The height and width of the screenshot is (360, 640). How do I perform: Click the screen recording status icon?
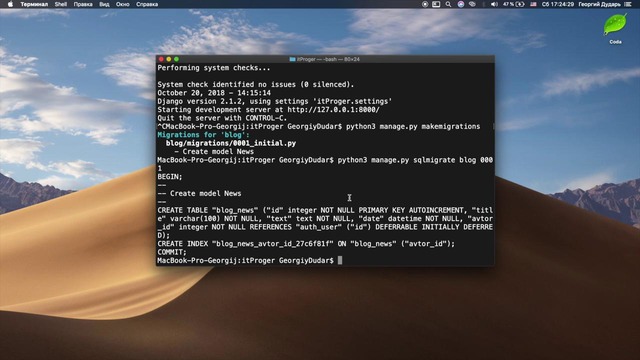pos(425,4)
